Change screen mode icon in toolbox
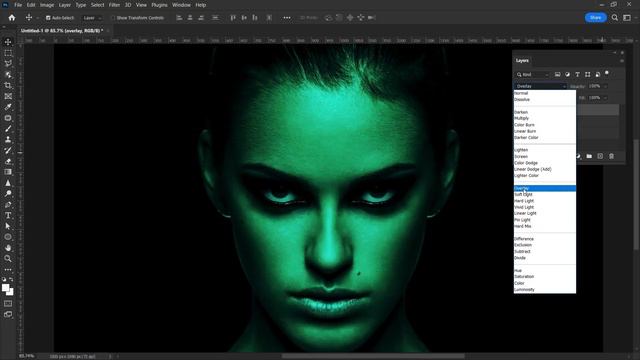The width and height of the screenshot is (640, 360). 8,314
